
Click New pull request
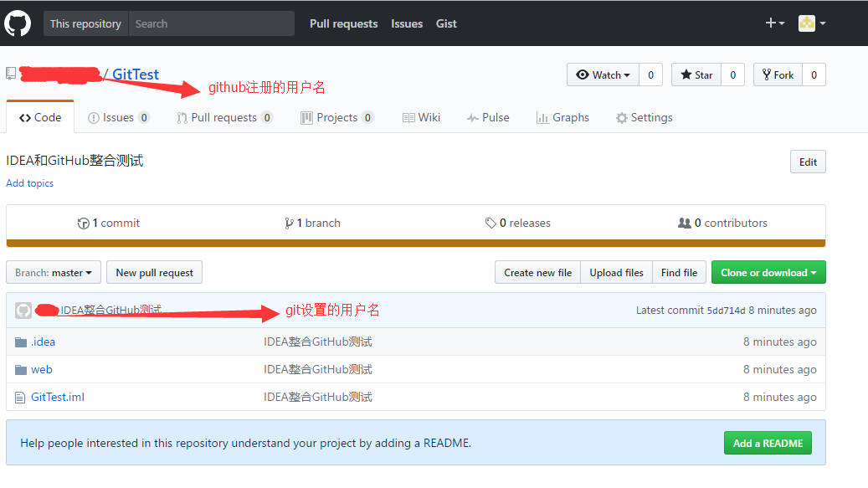click(155, 272)
